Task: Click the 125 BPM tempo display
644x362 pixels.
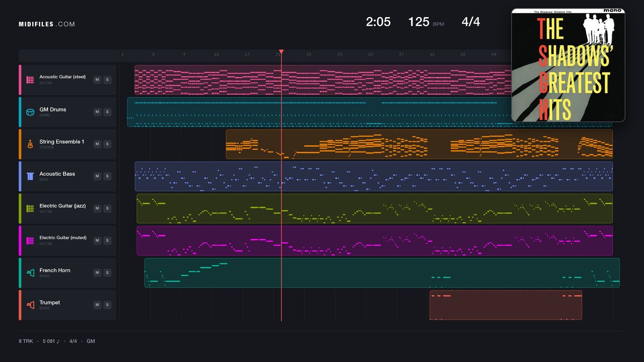Action: (426, 22)
